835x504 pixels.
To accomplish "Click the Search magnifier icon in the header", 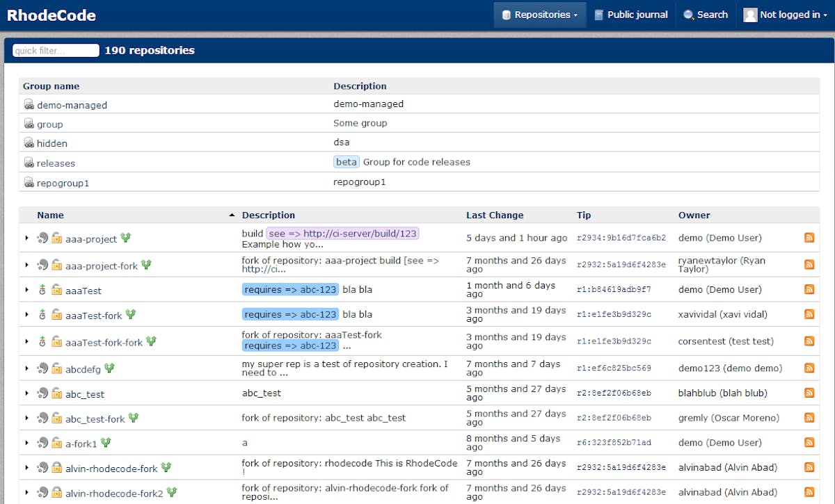I will point(690,14).
